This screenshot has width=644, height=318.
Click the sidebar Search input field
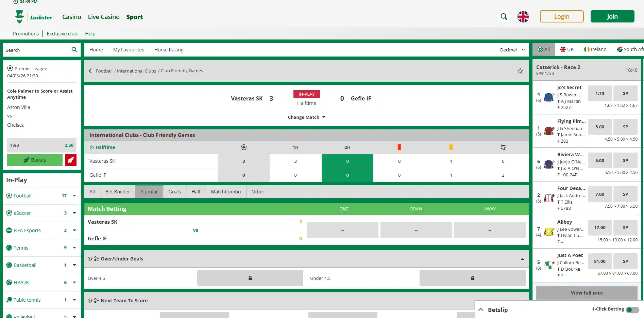click(x=37, y=50)
